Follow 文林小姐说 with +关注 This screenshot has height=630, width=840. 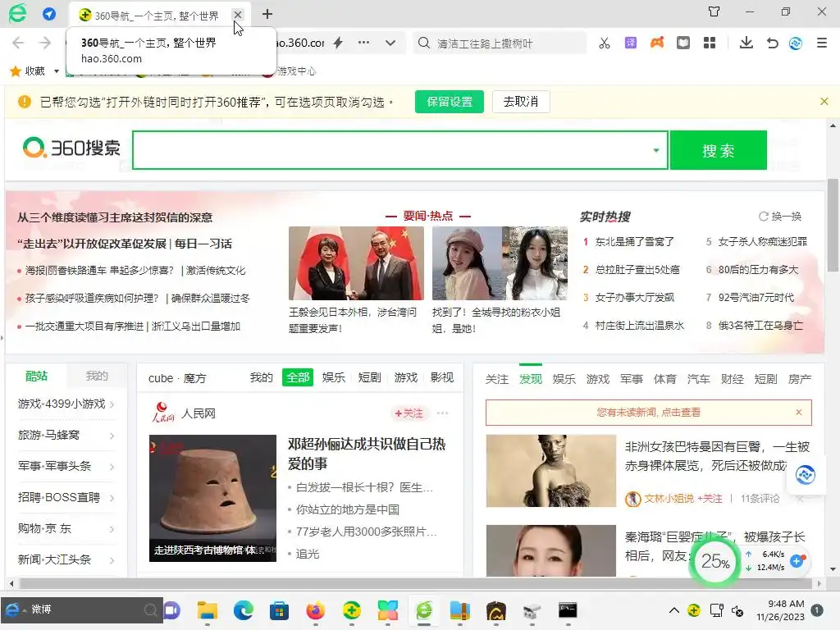(x=710, y=498)
